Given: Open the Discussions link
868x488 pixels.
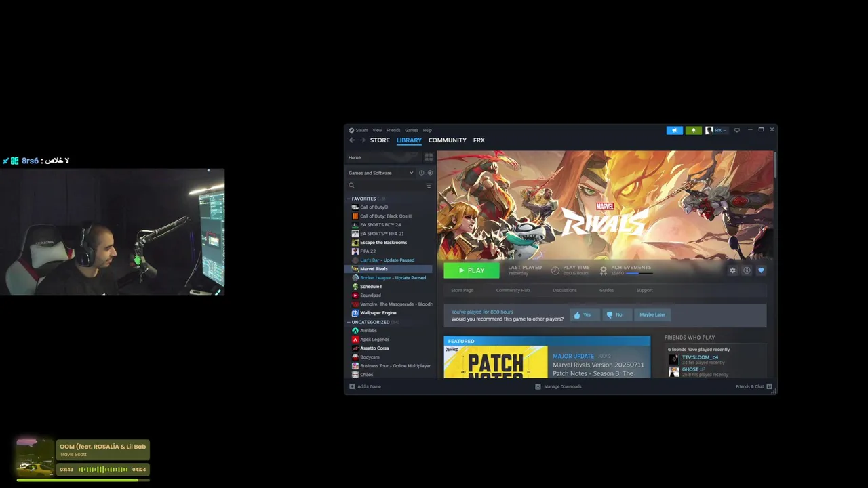Looking at the screenshot, I should (x=565, y=290).
